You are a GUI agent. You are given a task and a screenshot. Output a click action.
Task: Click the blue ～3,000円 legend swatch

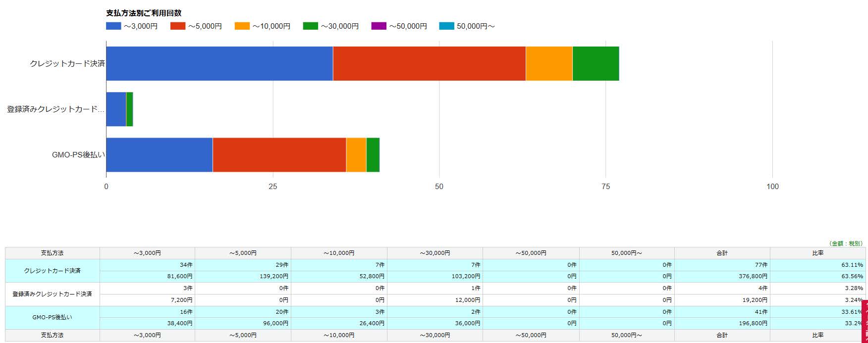click(113, 26)
